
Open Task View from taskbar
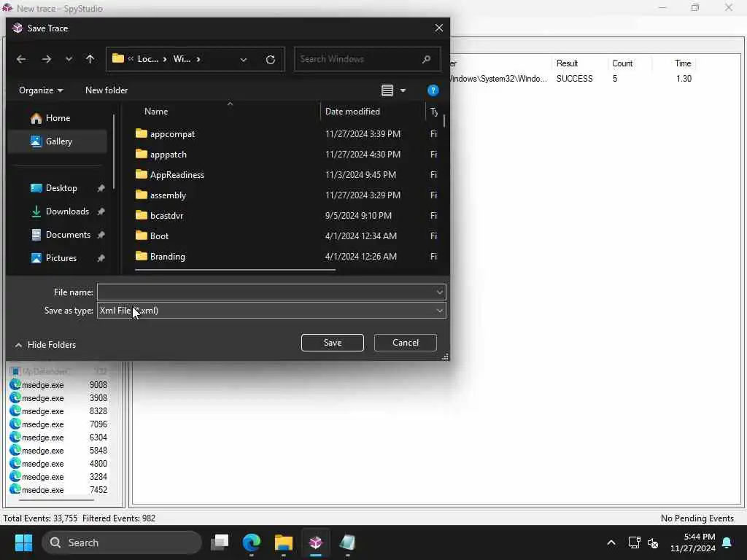[220, 542]
